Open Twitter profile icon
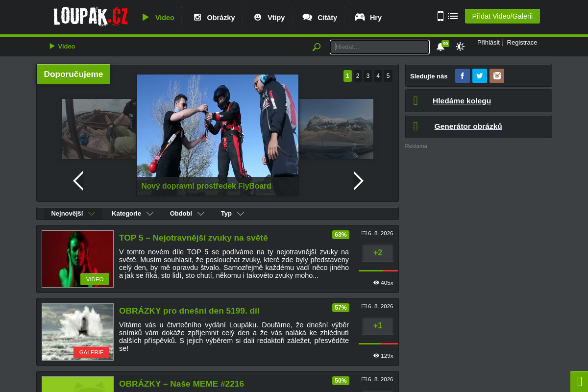The image size is (588, 392). (480, 76)
